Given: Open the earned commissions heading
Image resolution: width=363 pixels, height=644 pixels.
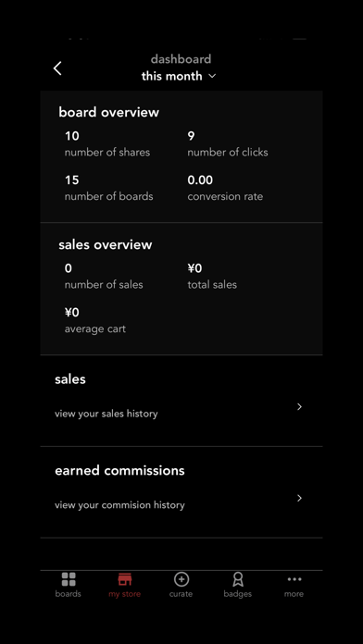Looking at the screenshot, I should [x=119, y=471].
